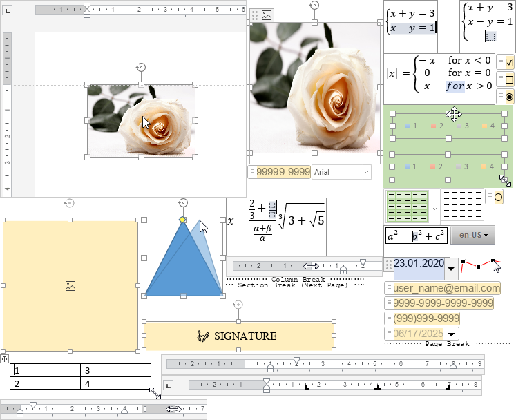Click the pen icon beside SIGNATURE
The image size is (516, 420).
pos(203,336)
